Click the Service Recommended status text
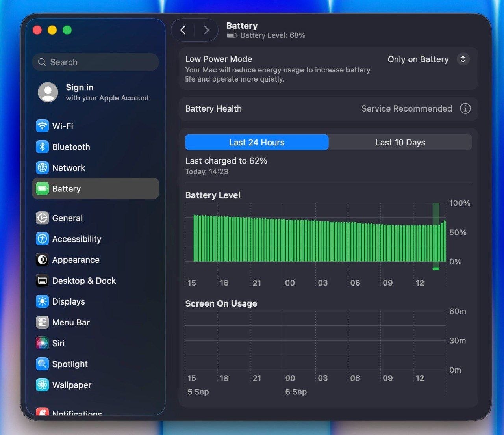This screenshot has height=435, width=504. pyautogui.click(x=407, y=108)
